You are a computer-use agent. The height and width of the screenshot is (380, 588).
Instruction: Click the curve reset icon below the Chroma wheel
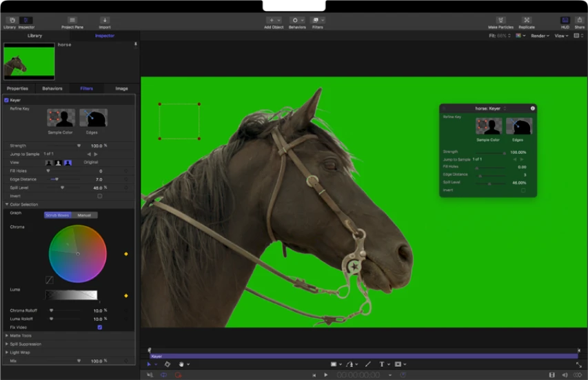[49, 280]
